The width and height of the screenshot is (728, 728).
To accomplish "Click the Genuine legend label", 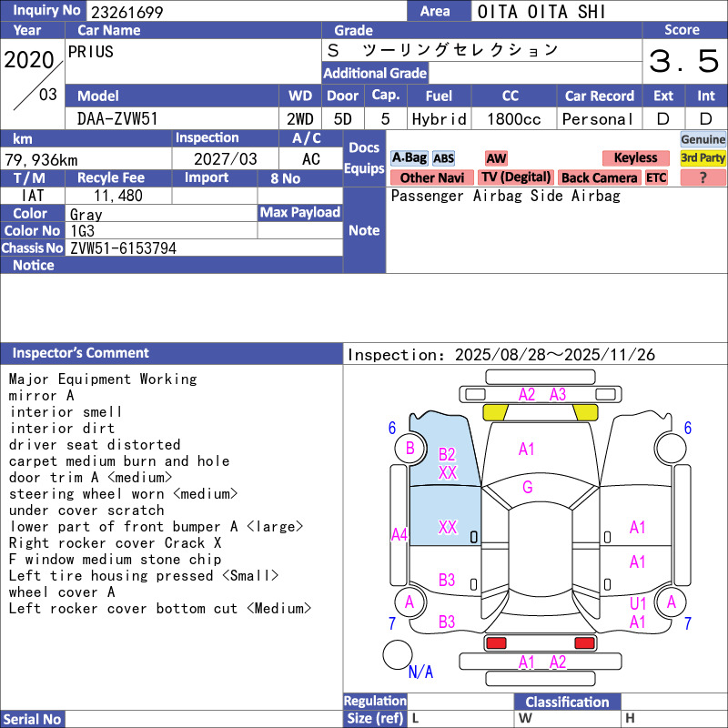I will [703, 139].
